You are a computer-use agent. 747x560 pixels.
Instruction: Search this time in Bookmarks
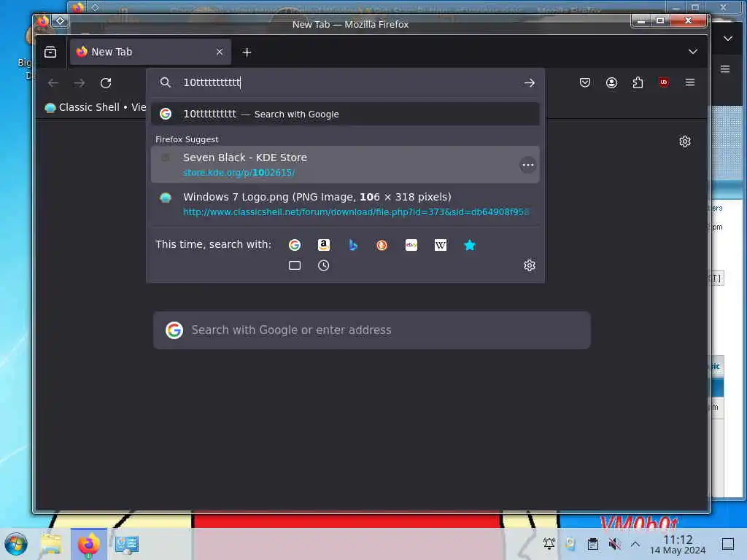coord(470,245)
